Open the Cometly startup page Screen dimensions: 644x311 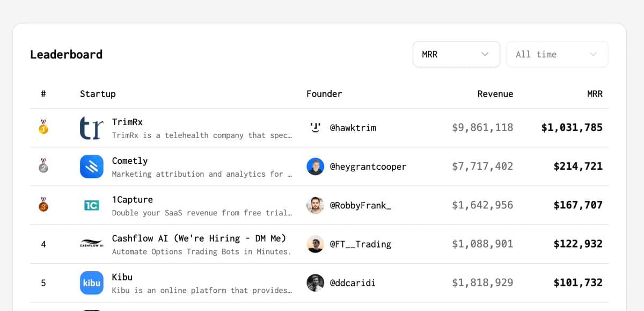pos(130,161)
